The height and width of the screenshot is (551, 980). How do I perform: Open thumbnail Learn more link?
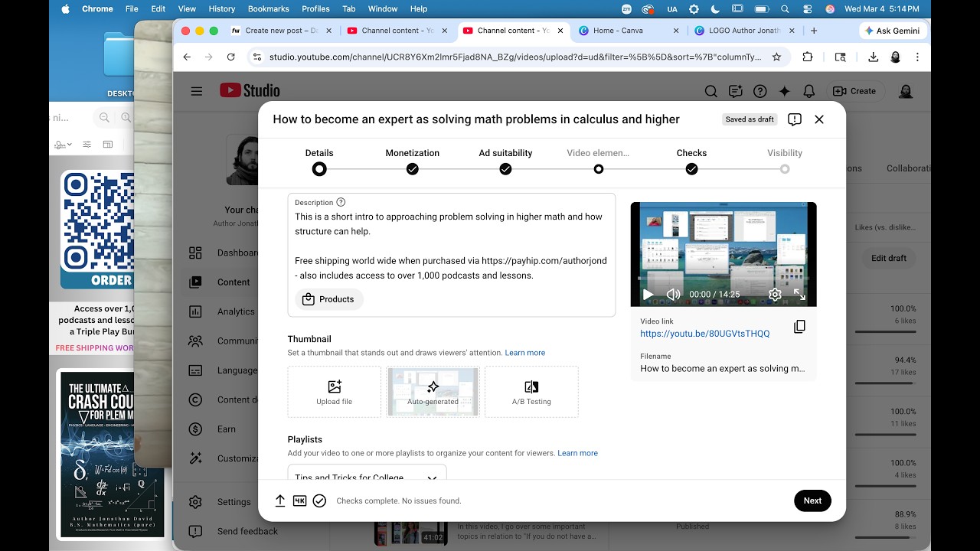[x=525, y=353]
